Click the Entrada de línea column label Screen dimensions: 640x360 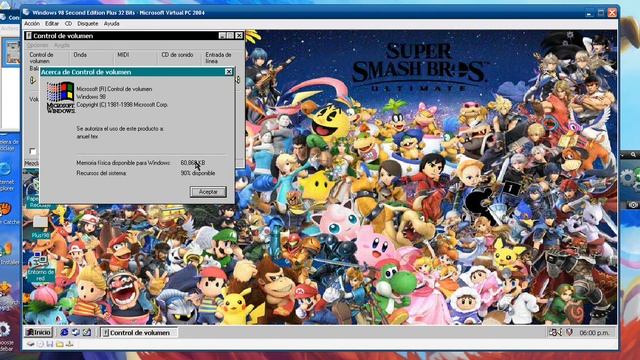(x=218, y=58)
